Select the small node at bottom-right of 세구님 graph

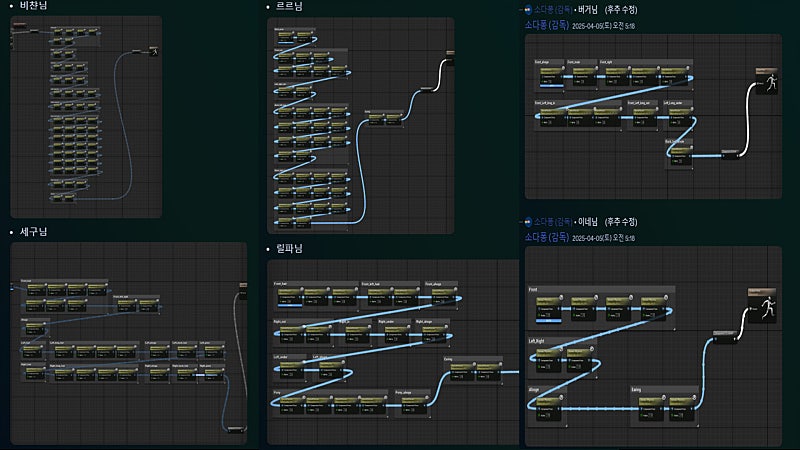(x=235, y=430)
